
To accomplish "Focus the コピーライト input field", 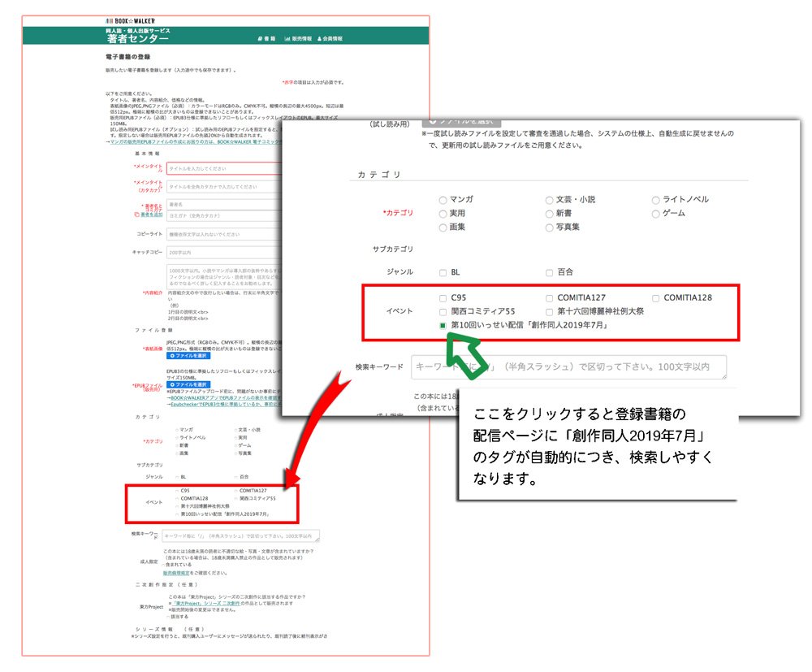I will [224, 234].
